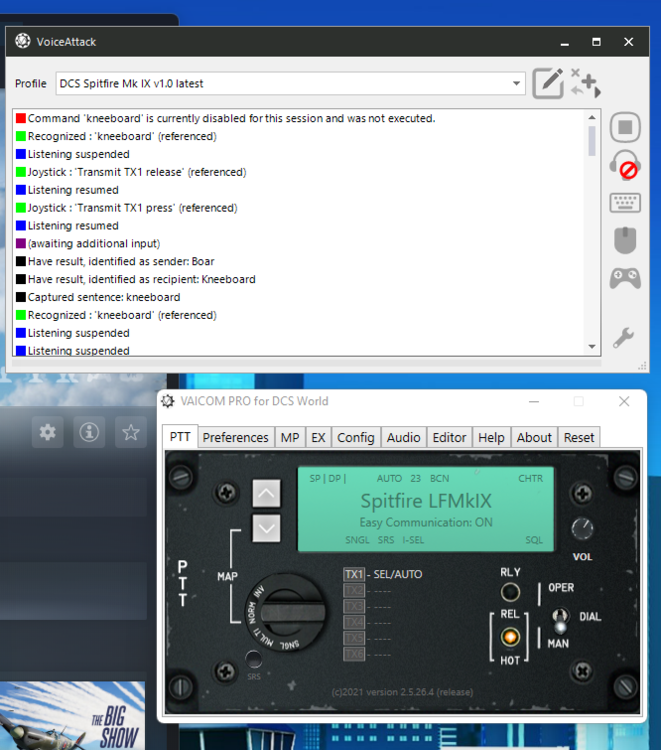
Task: Select the TX1 channel box
Action: point(354,574)
